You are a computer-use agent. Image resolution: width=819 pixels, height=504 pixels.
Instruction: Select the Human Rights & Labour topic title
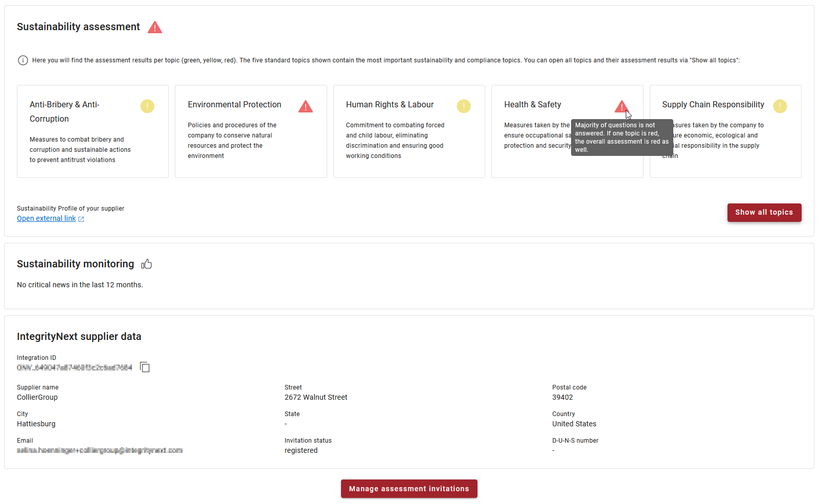390,104
